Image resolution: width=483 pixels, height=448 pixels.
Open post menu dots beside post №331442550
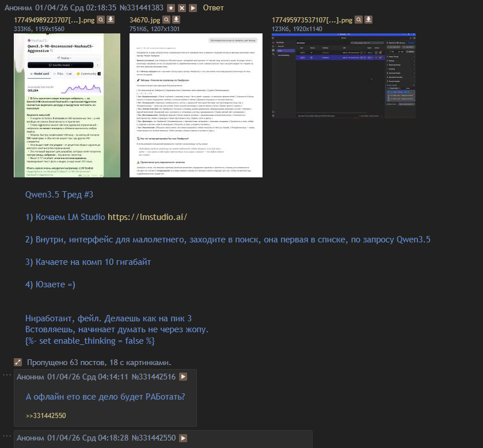click(7, 436)
